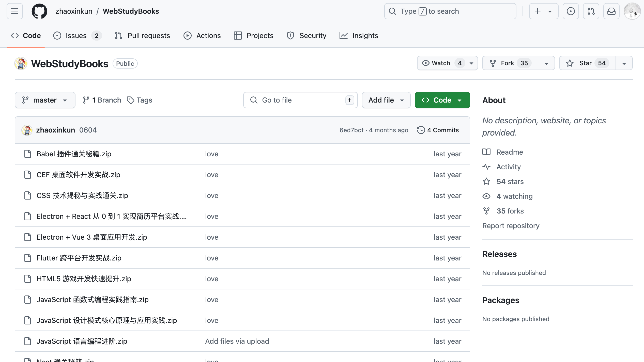Star the WebStudyBooks repository
Image resolution: width=644 pixels, height=362 pixels.
coord(587,63)
